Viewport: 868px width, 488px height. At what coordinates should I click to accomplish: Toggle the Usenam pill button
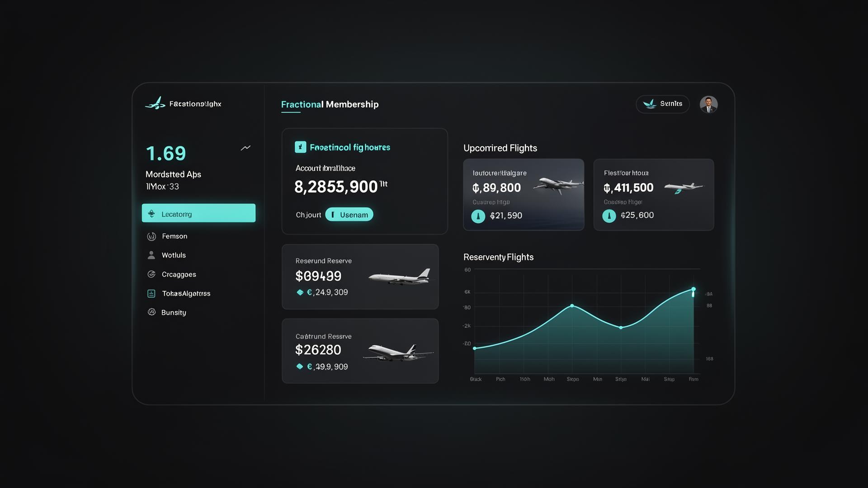point(349,215)
